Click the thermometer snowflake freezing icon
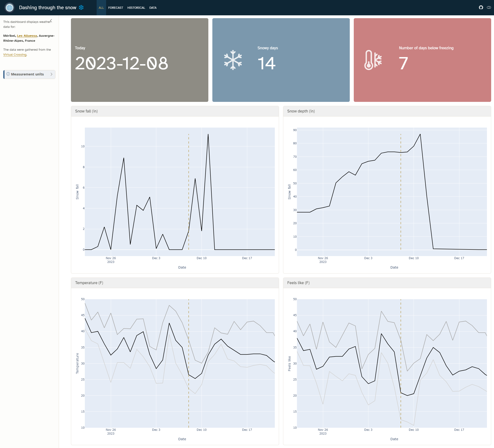Image resolution: width=494 pixels, height=448 pixels. coord(373,60)
